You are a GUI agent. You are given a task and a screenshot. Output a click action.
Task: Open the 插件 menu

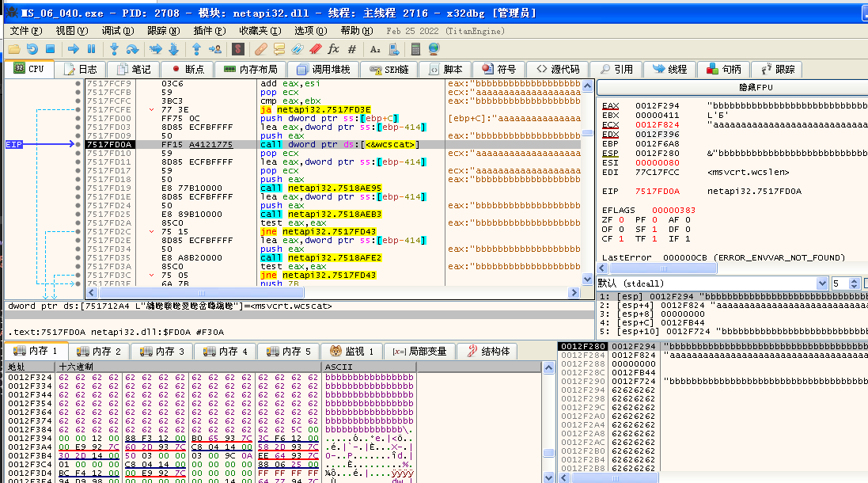[209, 30]
